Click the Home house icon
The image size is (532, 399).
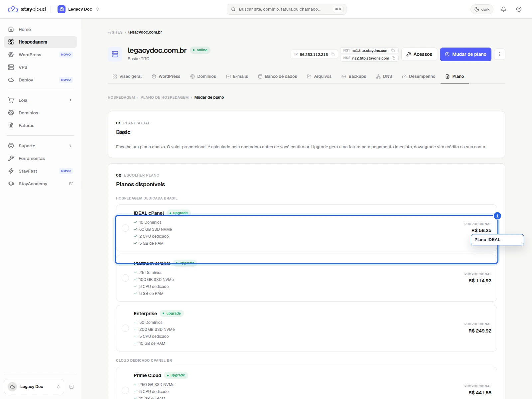pyautogui.click(x=11, y=29)
